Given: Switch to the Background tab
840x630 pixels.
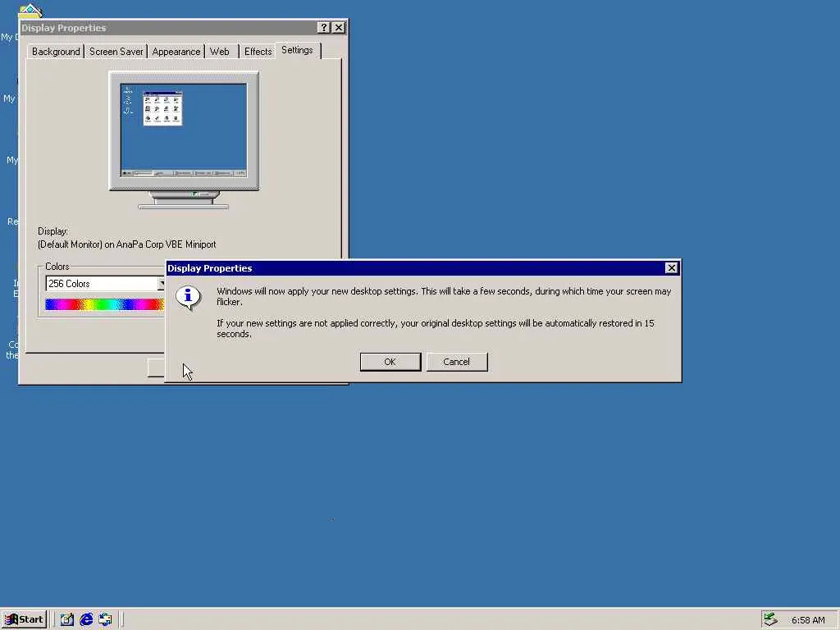Looking at the screenshot, I should click(56, 52).
